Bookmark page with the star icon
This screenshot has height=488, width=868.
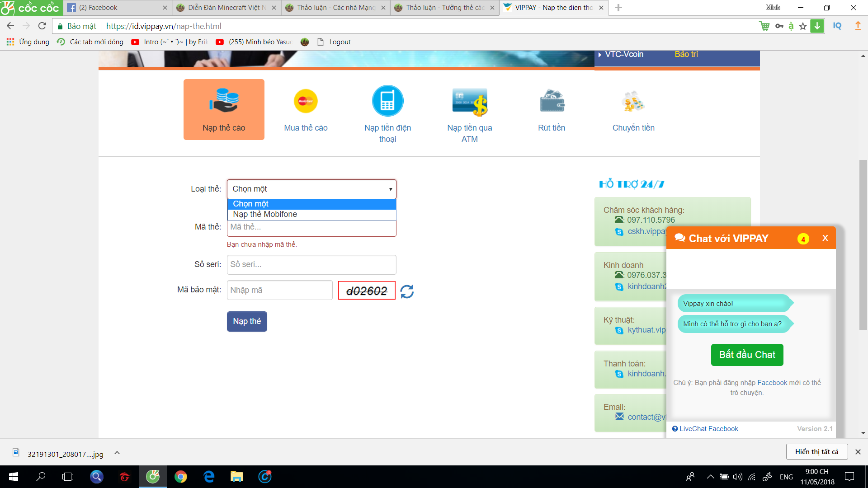click(x=803, y=26)
